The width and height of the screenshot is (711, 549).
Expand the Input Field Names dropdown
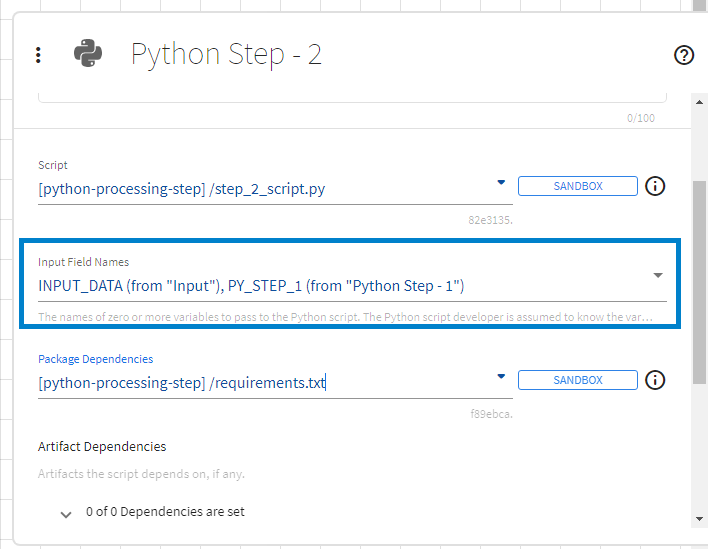click(x=658, y=275)
